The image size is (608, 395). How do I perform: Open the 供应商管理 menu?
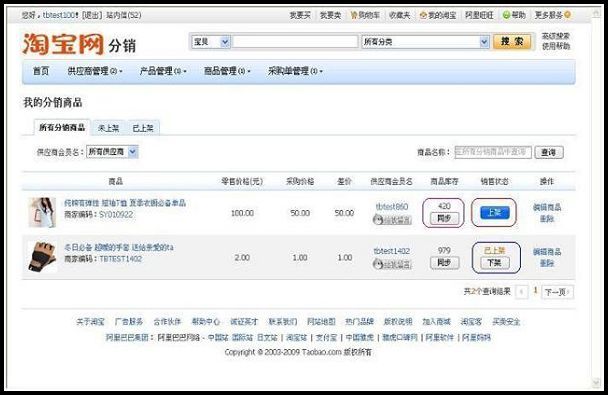(95, 71)
